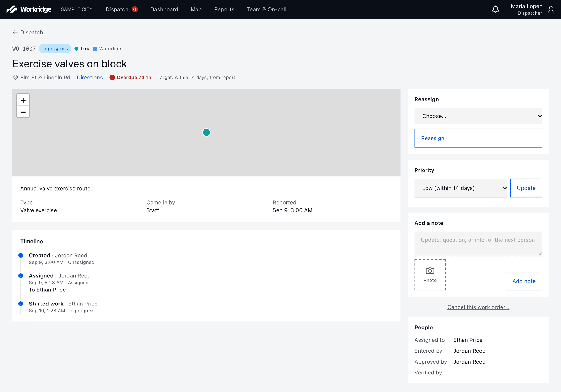Click the Update priority button
The width and height of the screenshot is (561, 392).
526,188
